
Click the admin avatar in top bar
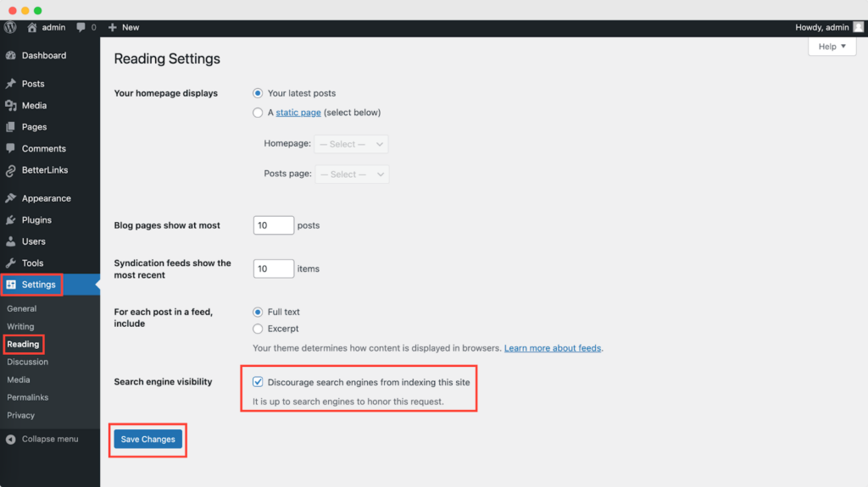(x=858, y=27)
